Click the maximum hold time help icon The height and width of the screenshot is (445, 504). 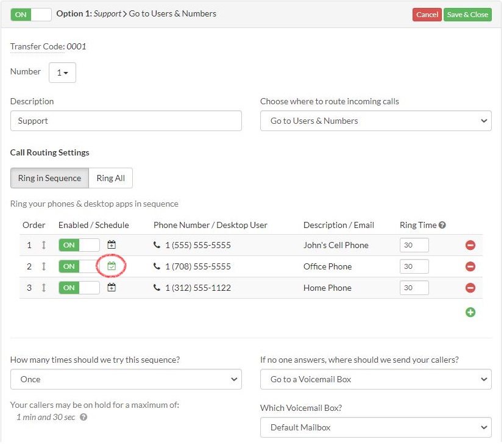pyautogui.click(x=83, y=417)
